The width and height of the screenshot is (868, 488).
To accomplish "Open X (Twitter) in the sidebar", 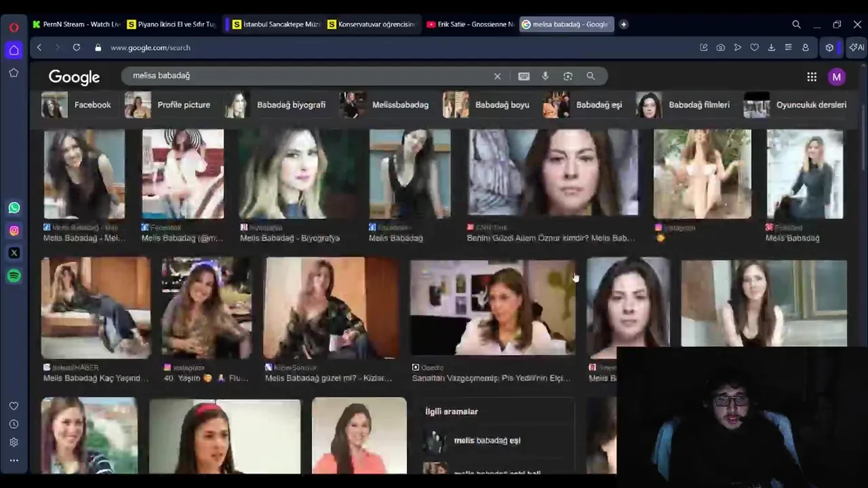I will pos(14,253).
